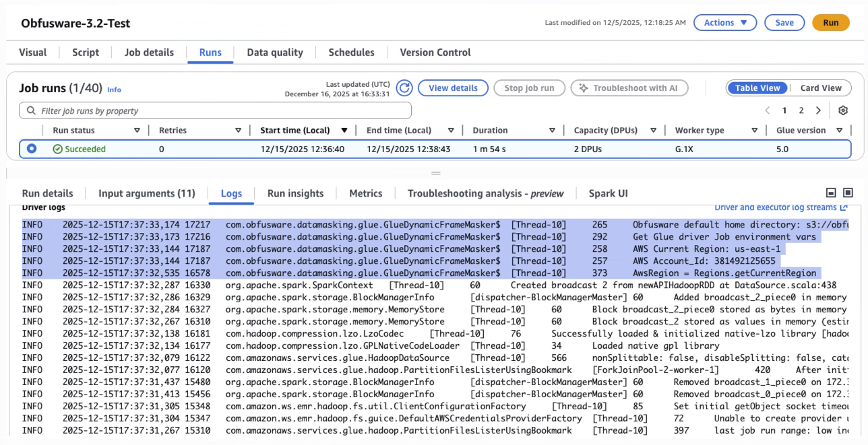Switch to Table View
This screenshot has height=445, width=868.
click(757, 88)
